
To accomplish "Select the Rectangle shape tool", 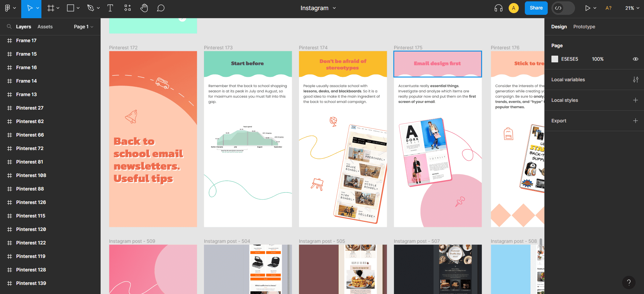I will click(x=70, y=8).
